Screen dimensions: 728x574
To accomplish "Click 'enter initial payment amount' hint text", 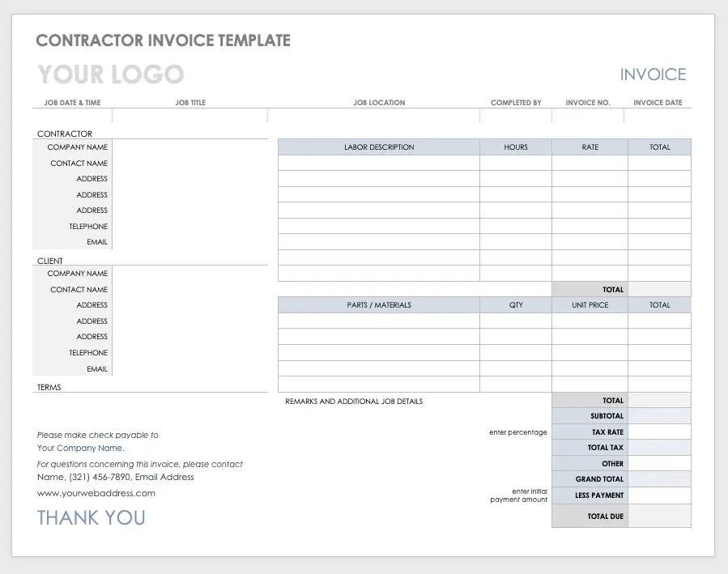I will pyautogui.click(x=518, y=495).
